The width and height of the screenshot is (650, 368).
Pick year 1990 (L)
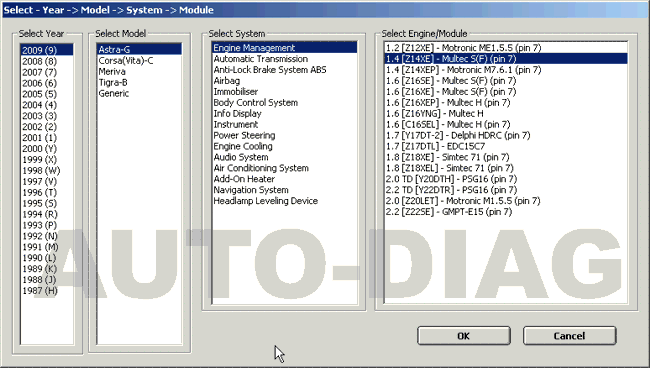point(47,257)
